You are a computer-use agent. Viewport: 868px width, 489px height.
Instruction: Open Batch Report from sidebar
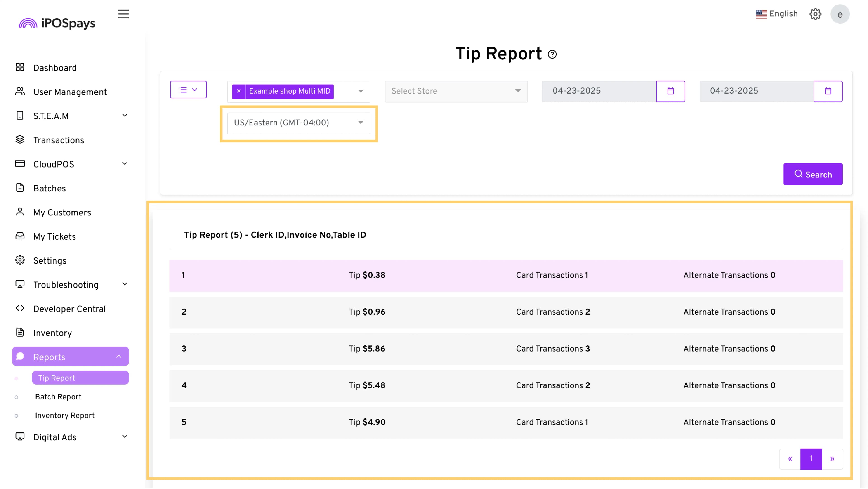click(x=58, y=397)
